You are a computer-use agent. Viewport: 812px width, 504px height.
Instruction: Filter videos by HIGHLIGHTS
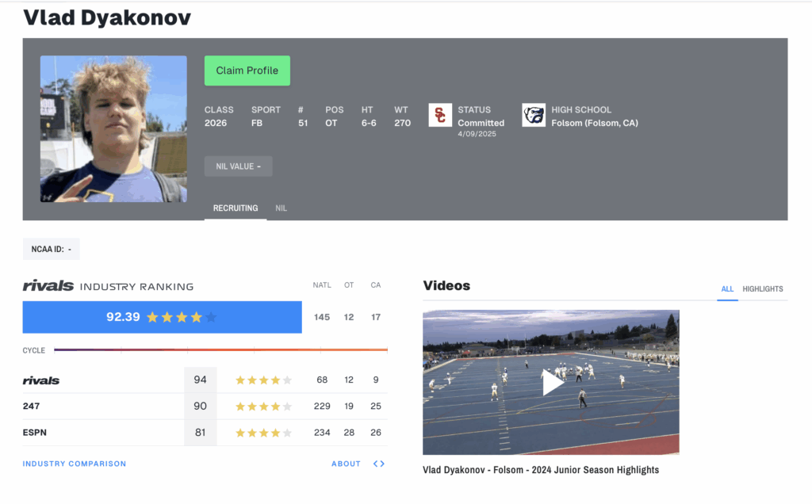tap(763, 289)
